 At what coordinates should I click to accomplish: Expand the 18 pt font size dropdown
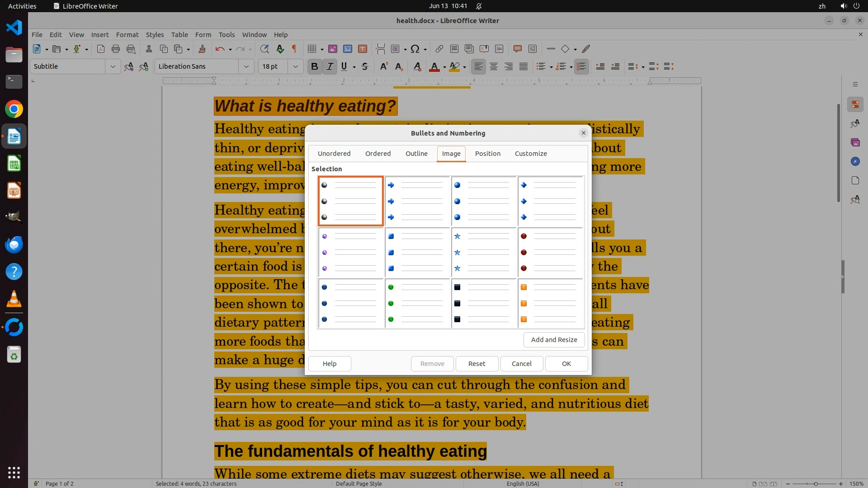click(295, 66)
